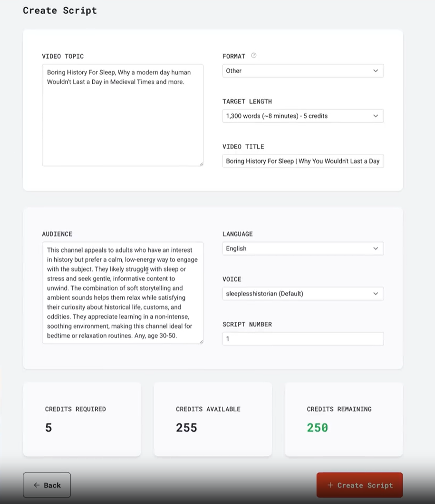The height and width of the screenshot is (504, 435).
Task: Click the Format dropdown chevron arrow
Action: point(376,71)
